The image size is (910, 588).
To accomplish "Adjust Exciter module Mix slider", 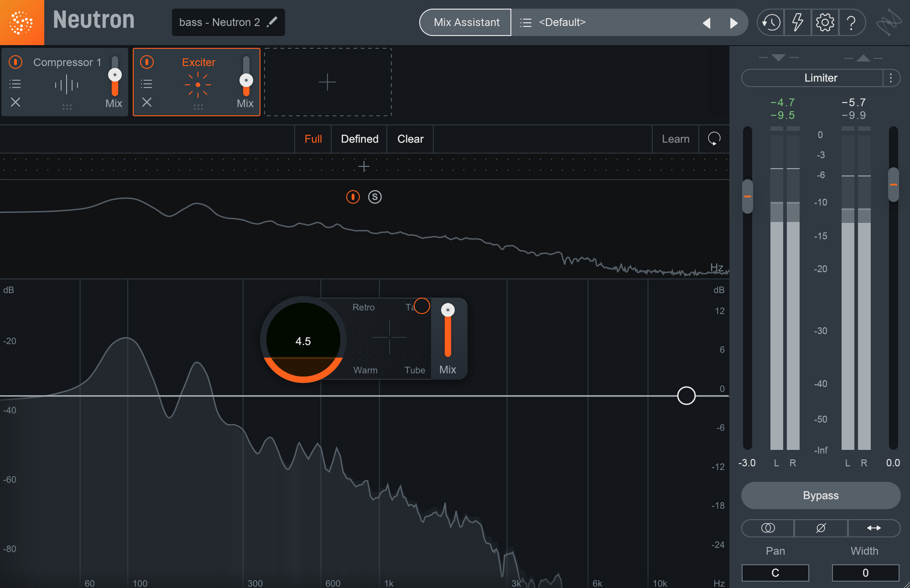I will pyautogui.click(x=246, y=81).
